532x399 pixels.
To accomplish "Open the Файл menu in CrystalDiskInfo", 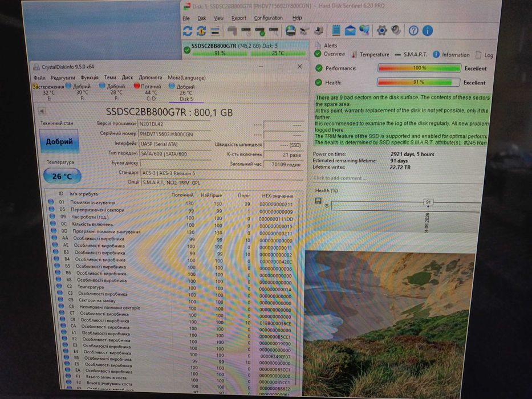I will 39,78.
